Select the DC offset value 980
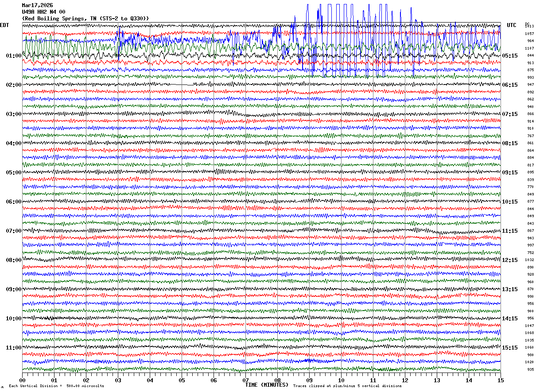This screenshot has width=536, height=392. tap(531, 355)
